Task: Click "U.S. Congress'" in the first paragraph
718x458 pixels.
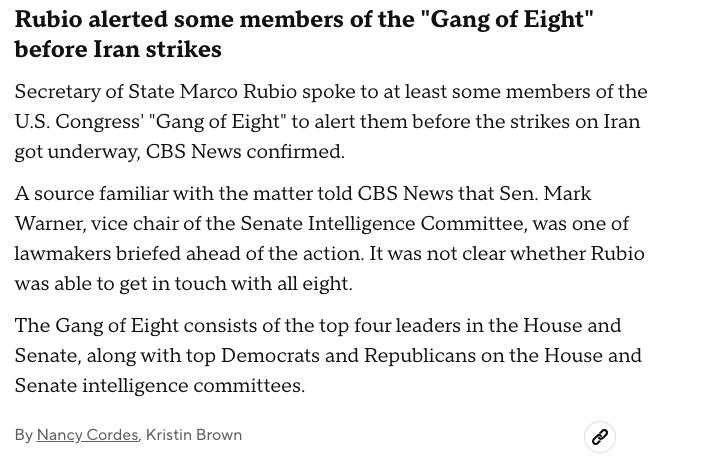Action: pos(78,122)
